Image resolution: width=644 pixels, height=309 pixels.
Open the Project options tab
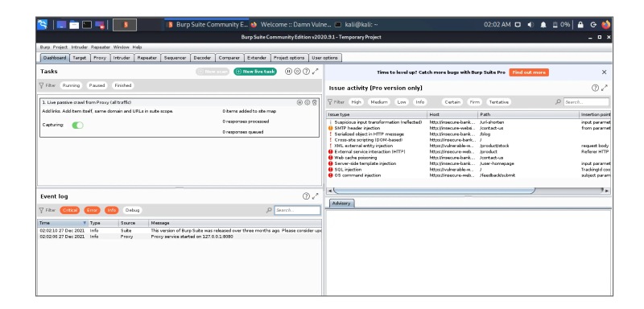tap(289, 58)
